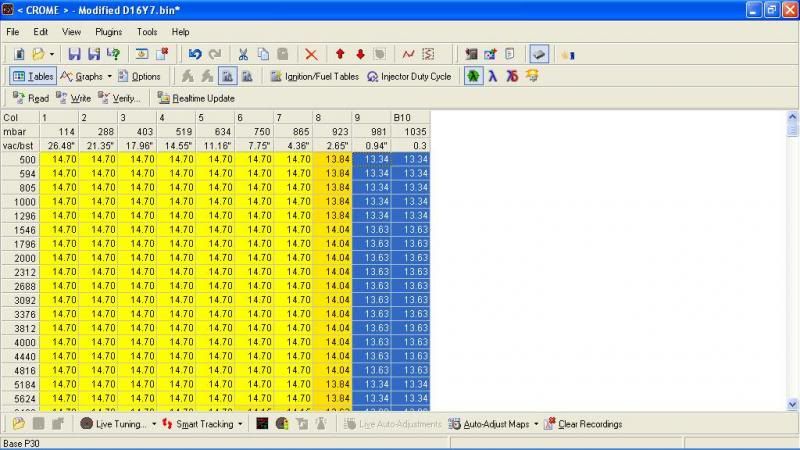Open the Smart Tracking dropdown
The height and width of the screenshot is (450, 800).
tap(240, 424)
